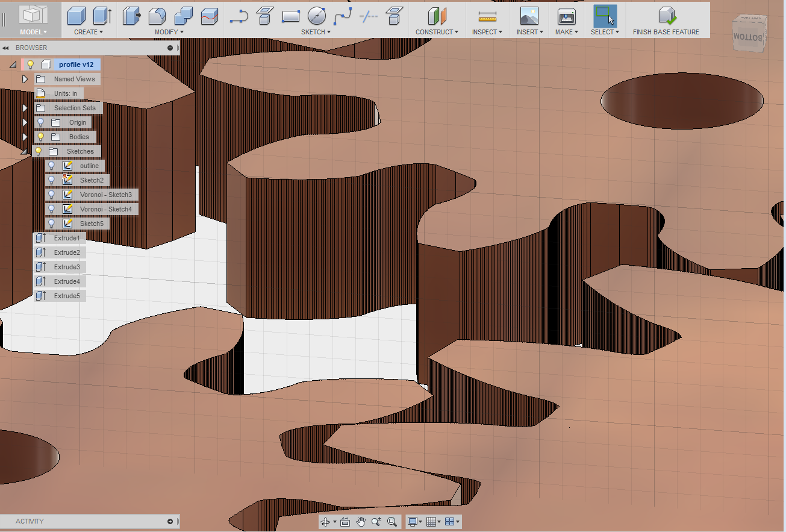Image resolution: width=786 pixels, height=532 pixels.
Task: Expand the Named Views folder
Action: pyautogui.click(x=25, y=79)
